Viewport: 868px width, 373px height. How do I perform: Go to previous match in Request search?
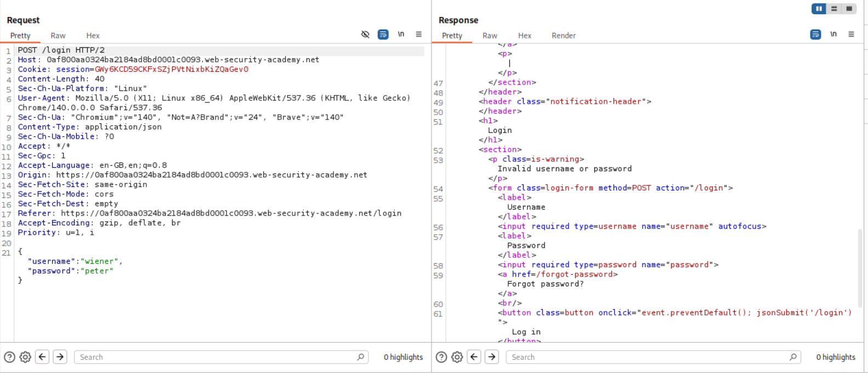[42, 357]
